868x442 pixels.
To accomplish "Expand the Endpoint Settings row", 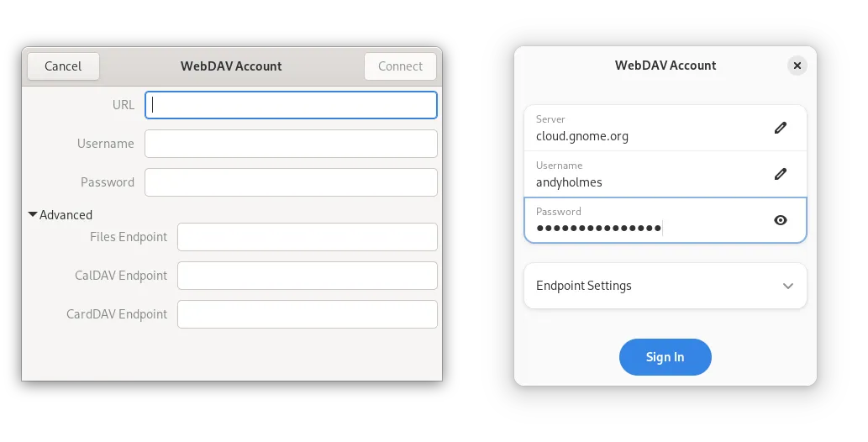I will (x=664, y=286).
